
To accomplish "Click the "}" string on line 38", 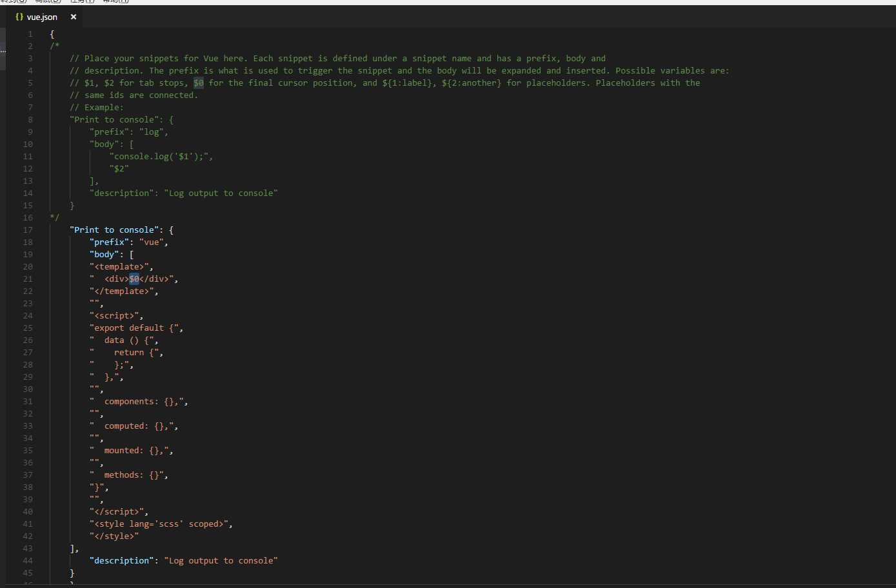I will [x=99, y=487].
